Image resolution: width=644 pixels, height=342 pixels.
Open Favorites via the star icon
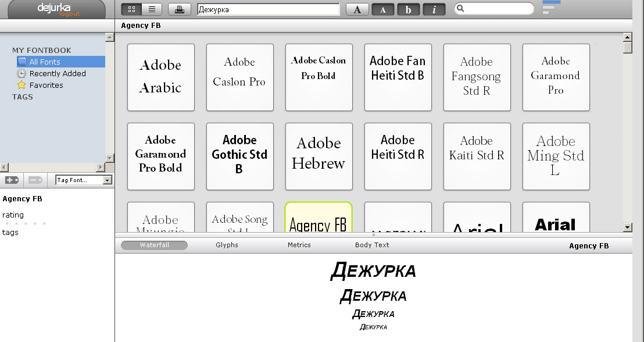point(22,85)
